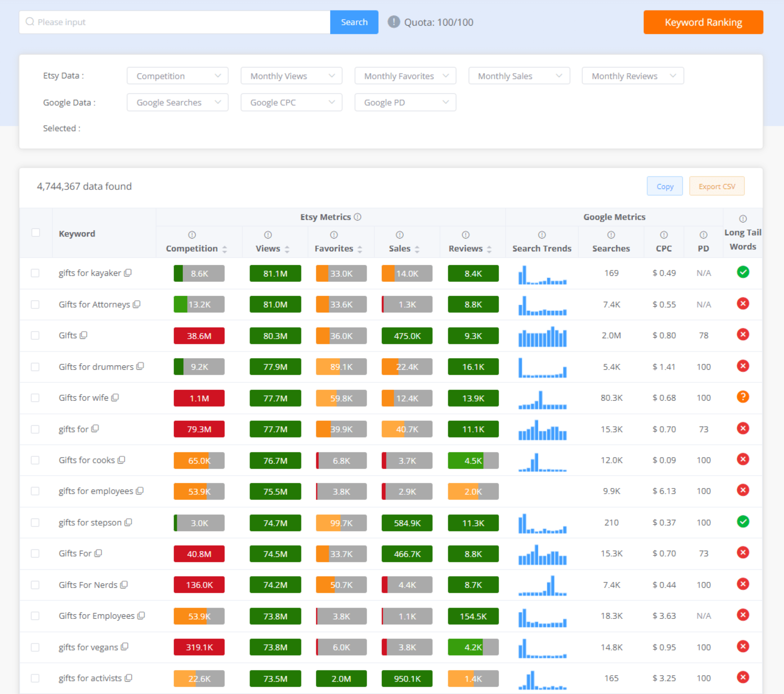
Task: Click copy icon next to Gifts for wife
Action: coord(115,398)
